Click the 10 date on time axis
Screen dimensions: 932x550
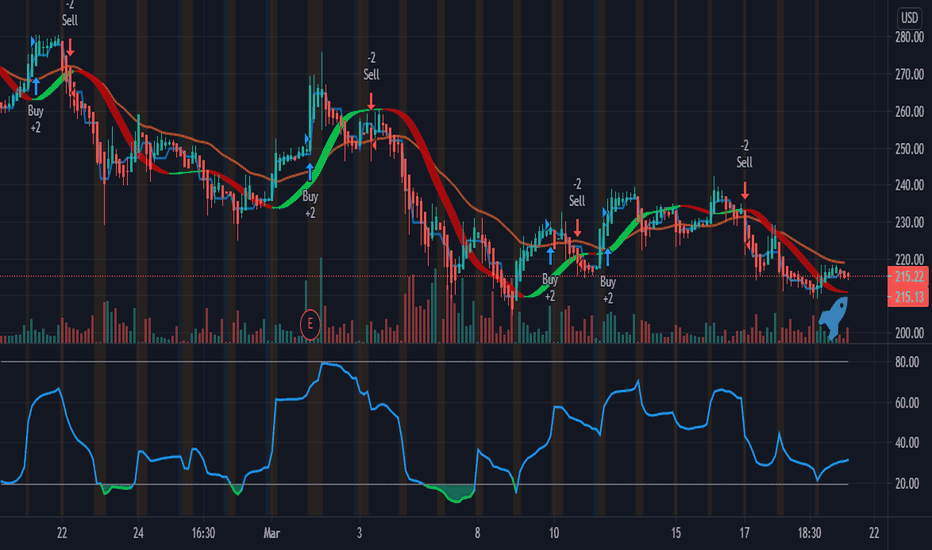pyautogui.click(x=553, y=533)
